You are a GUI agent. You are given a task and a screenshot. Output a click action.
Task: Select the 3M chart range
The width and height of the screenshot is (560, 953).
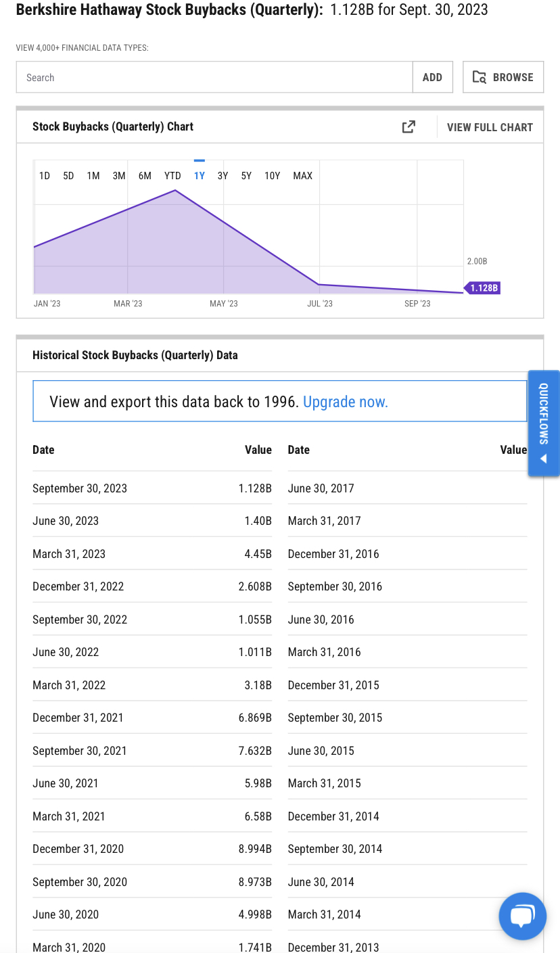119,176
